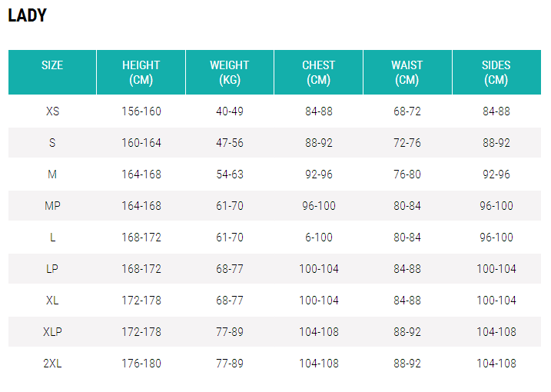This screenshot has width=551, height=392.
Task: Click chest value 6-100 in L row
Action: click(318, 238)
